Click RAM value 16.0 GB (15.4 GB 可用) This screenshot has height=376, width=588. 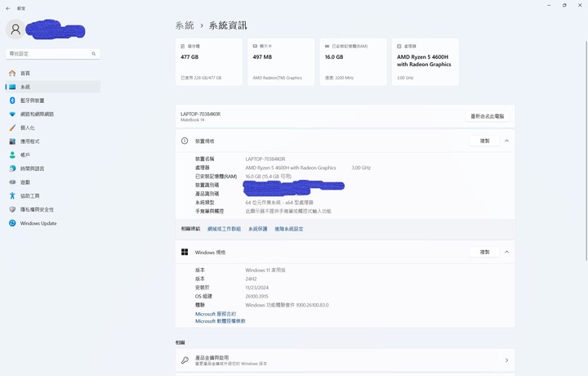pyautogui.click(x=268, y=177)
